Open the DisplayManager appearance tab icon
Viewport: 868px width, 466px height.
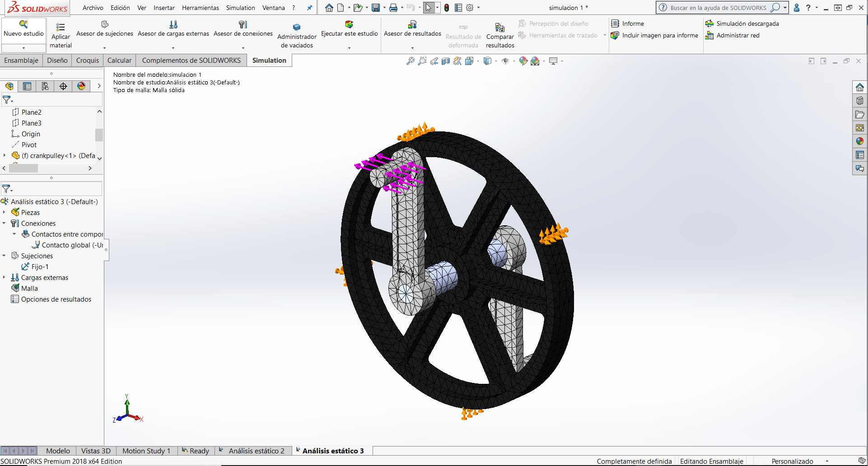click(81, 86)
